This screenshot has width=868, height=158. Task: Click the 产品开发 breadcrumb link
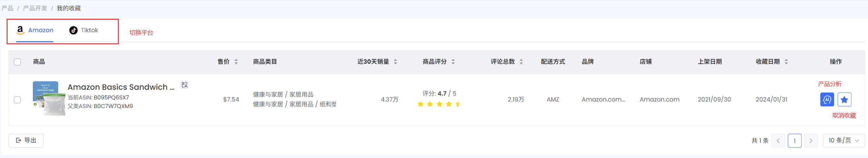pos(35,8)
